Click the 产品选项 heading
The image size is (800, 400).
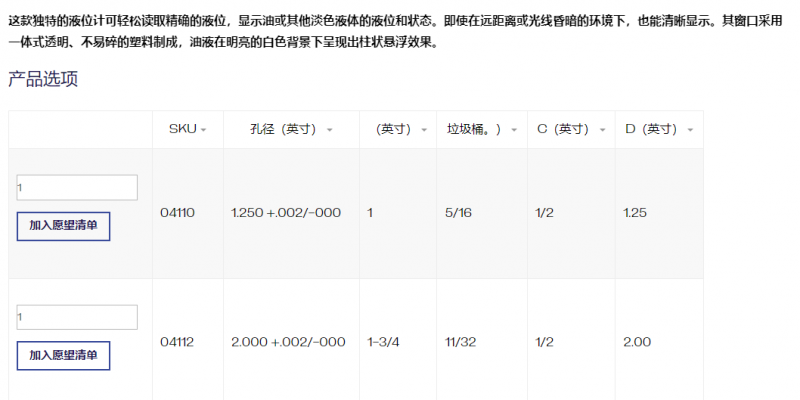pyautogui.click(x=43, y=79)
